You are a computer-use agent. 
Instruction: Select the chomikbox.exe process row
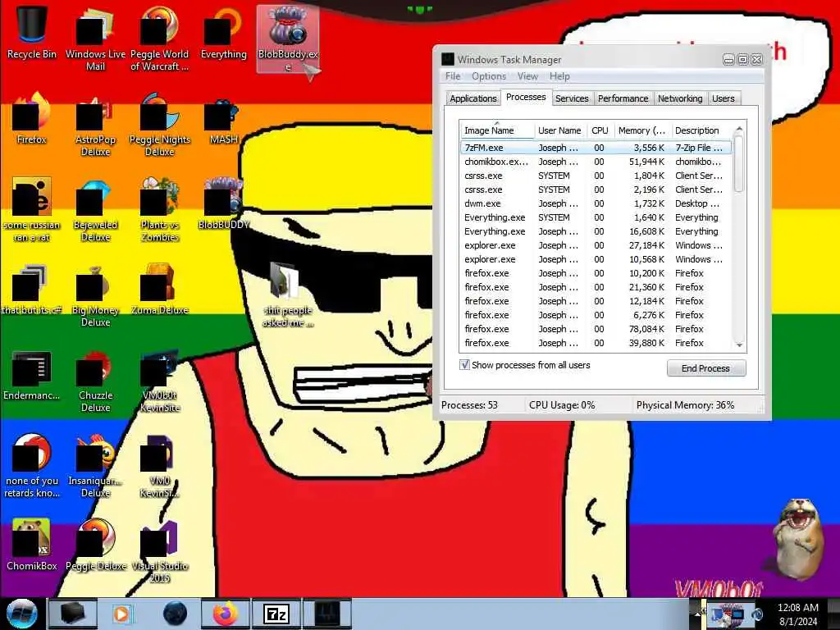point(596,162)
